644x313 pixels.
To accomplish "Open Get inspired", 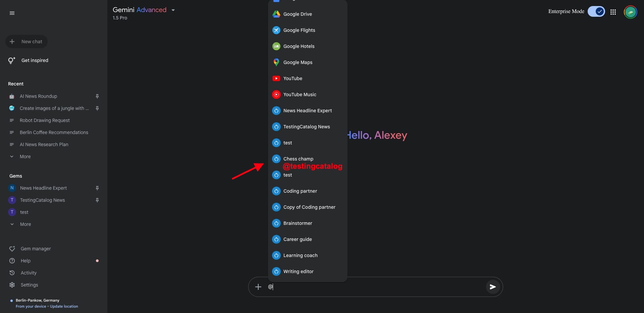I will point(29,60).
